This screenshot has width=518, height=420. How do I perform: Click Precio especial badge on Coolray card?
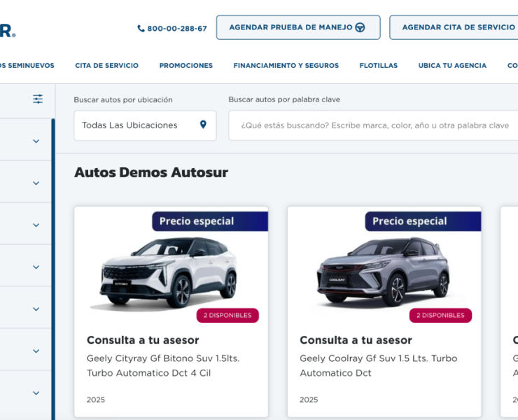coord(423,221)
